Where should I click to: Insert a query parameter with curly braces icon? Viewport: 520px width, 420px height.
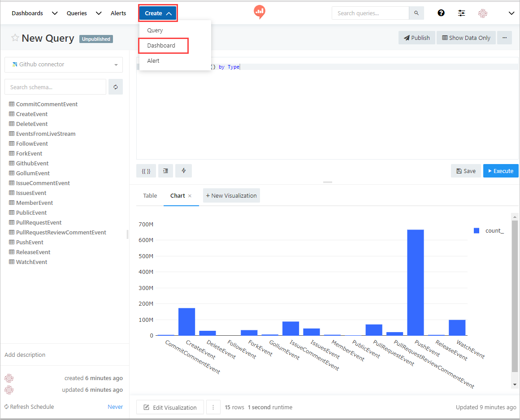(x=146, y=171)
